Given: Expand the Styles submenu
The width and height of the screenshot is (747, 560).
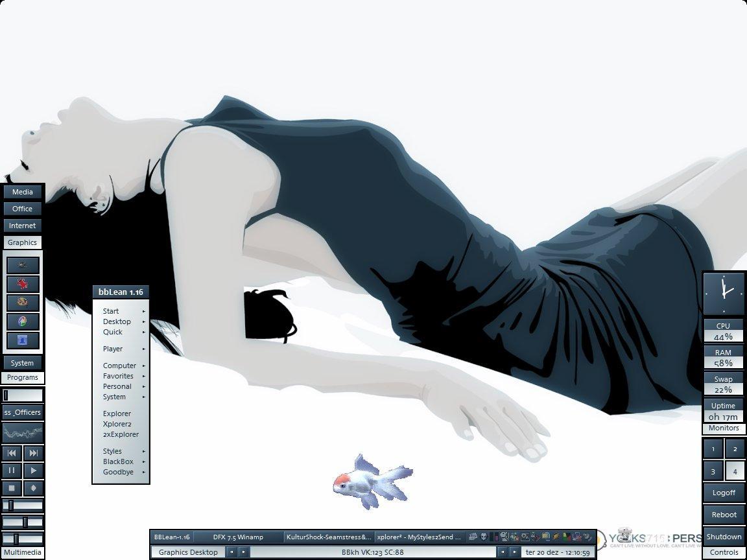Looking at the screenshot, I should click(x=121, y=451).
